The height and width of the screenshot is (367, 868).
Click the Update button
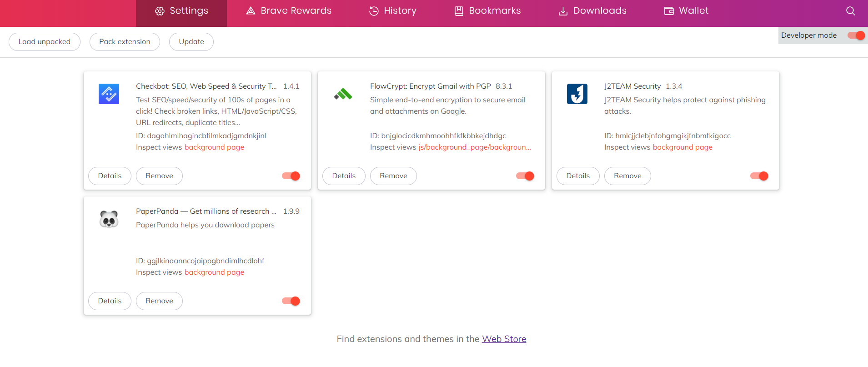(x=191, y=42)
